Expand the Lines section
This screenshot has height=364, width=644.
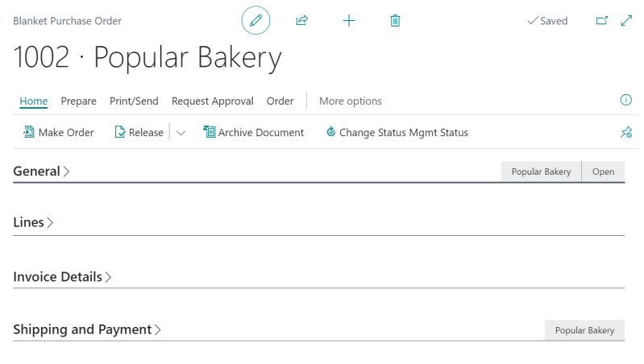coord(33,222)
